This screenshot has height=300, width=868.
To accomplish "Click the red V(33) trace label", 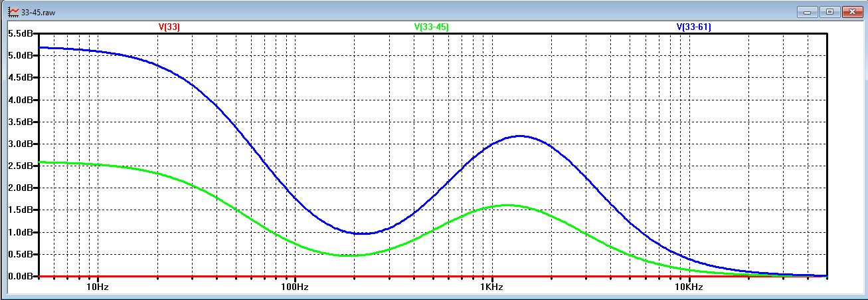I will click(x=169, y=27).
